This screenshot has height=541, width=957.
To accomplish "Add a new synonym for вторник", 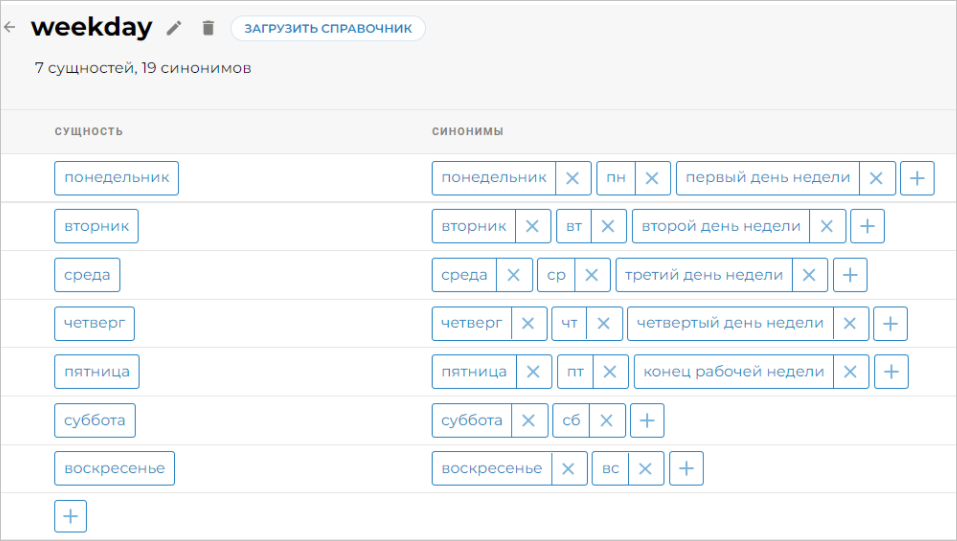I will [867, 226].
